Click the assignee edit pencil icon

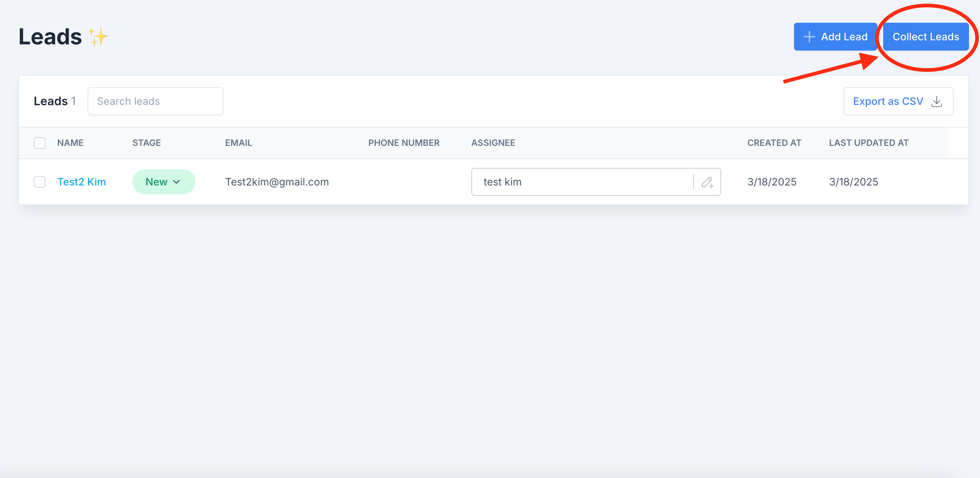tap(707, 182)
